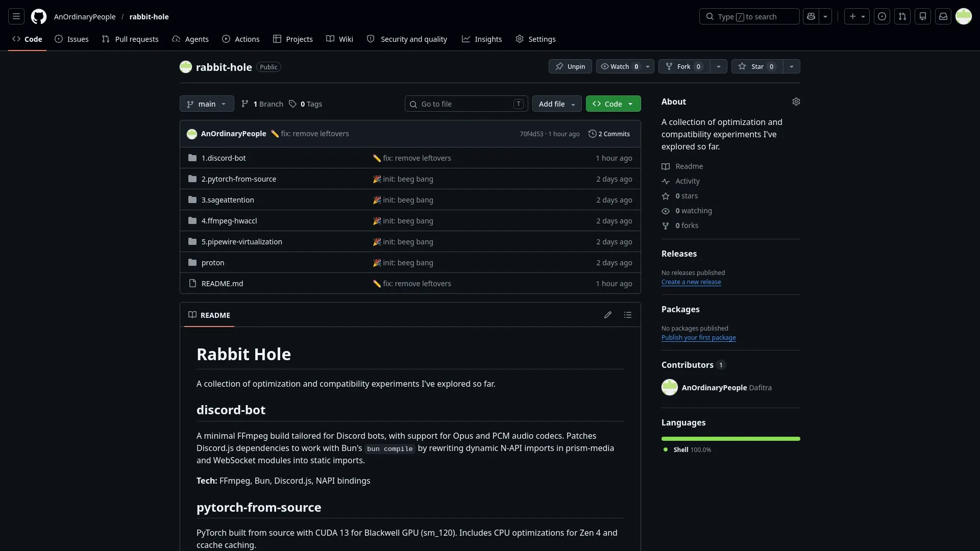Select the README tab header
980x551 pixels.
209,315
